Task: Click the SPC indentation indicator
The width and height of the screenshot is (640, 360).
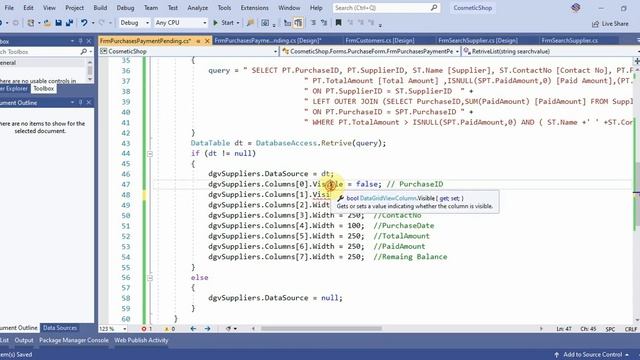Action: coord(610,329)
